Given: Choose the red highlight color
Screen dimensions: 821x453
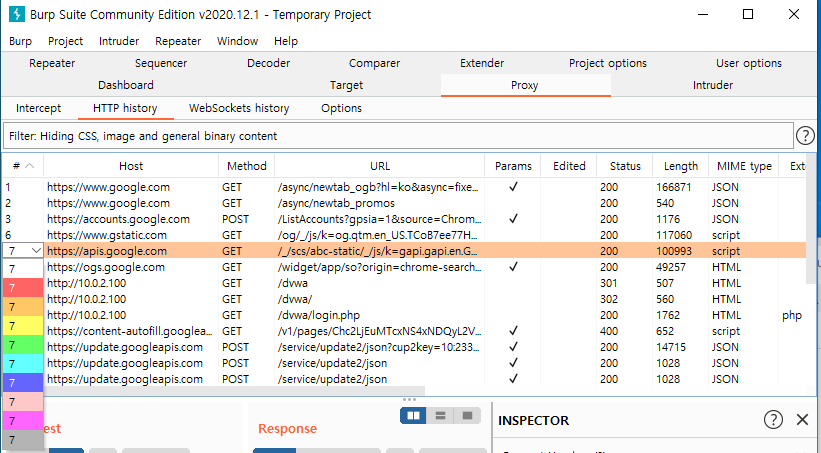Looking at the screenshot, I should pos(23,288).
